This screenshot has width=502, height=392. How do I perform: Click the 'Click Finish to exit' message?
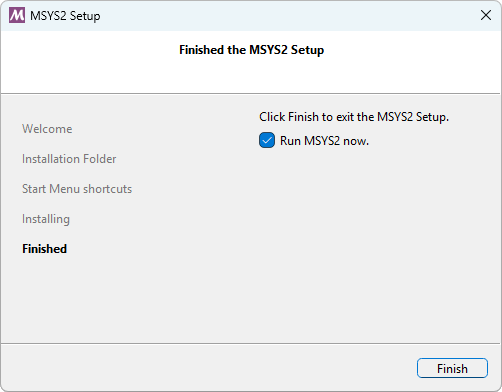coord(354,117)
